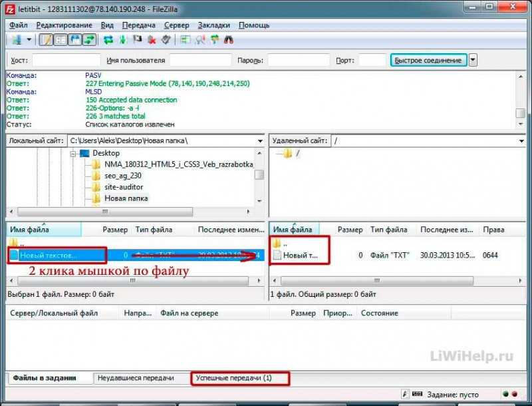Toggle directory comparison magnifier icon
Image resolution: width=532 pixels, height=406 pixels.
200,40
